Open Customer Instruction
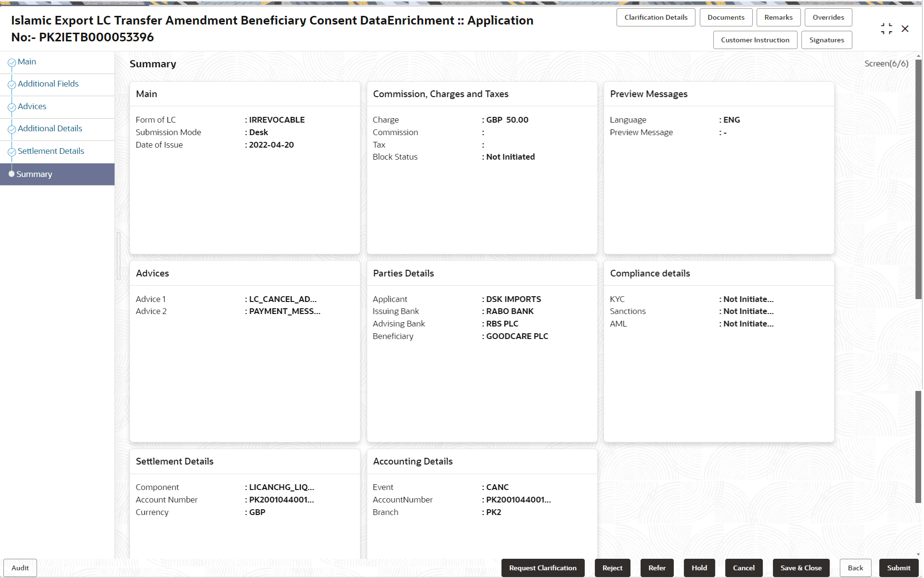The height and width of the screenshot is (578, 924). click(755, 40)
